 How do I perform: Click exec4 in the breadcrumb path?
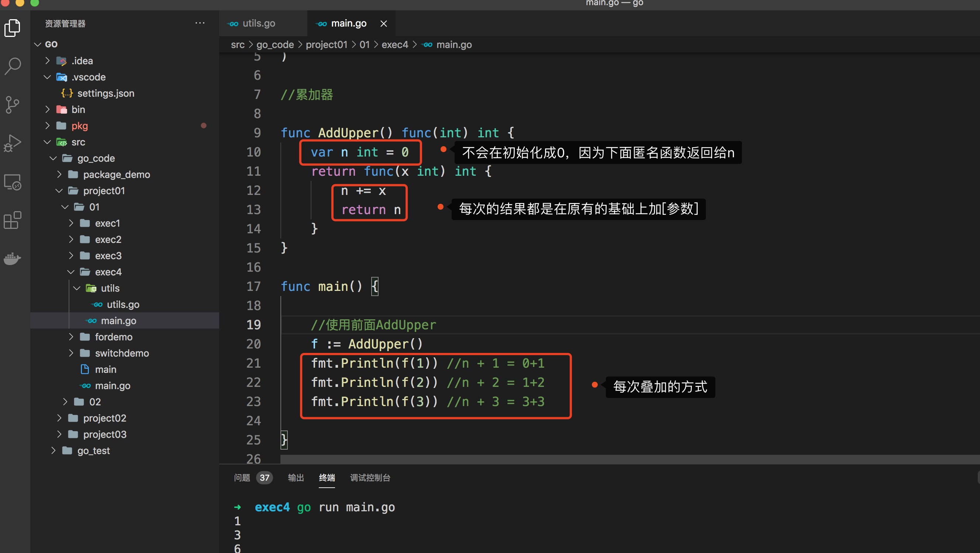pyautogui.click(x=394, y=45)
